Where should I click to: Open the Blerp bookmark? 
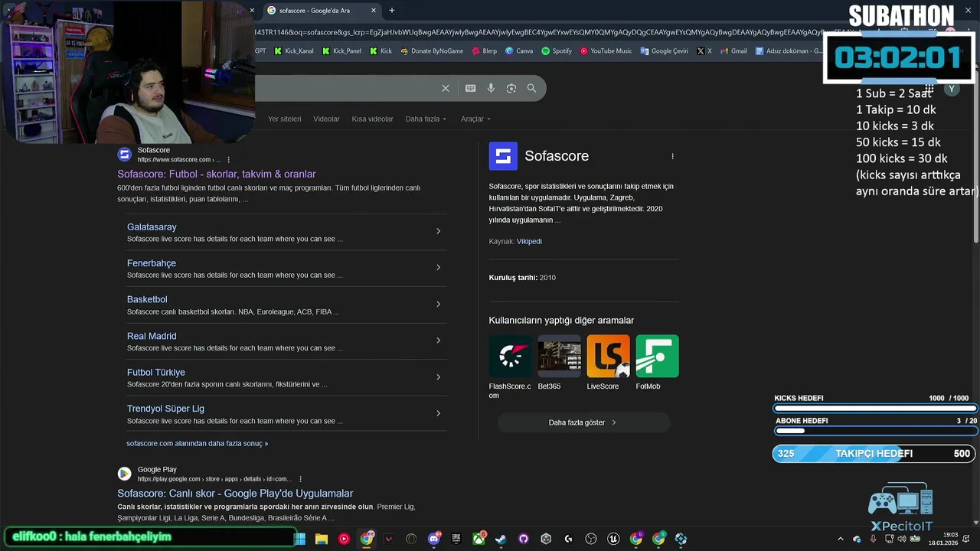[x=485, y=51]
